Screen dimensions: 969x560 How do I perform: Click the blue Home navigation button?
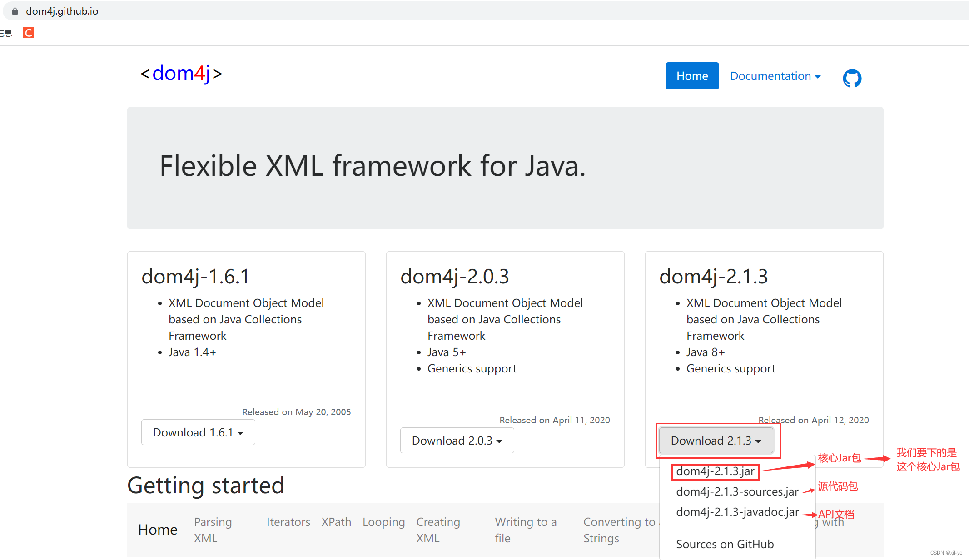click(692, 76)
